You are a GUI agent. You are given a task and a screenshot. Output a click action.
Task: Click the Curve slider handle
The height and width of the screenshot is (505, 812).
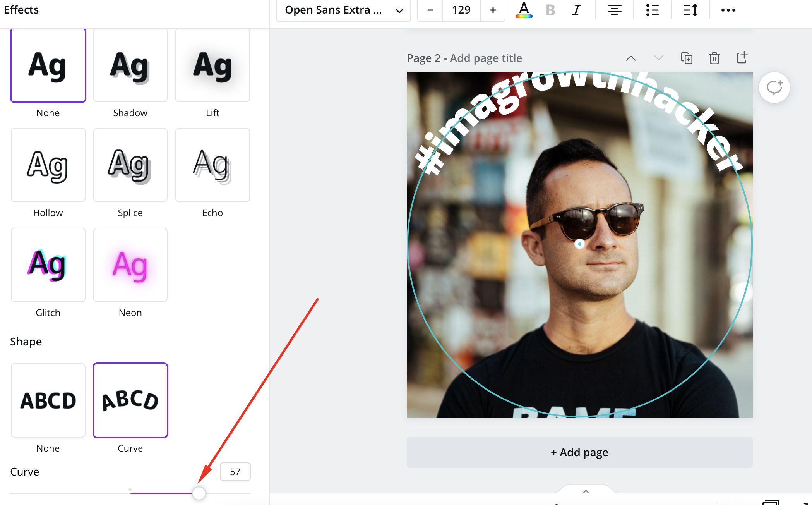(199, 493)
